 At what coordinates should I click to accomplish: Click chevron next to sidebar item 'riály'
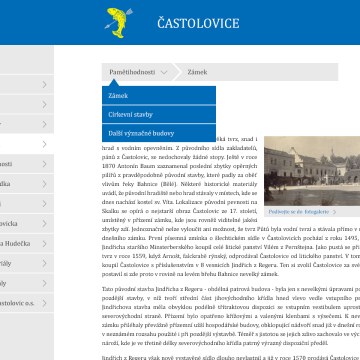pos(44,263)
